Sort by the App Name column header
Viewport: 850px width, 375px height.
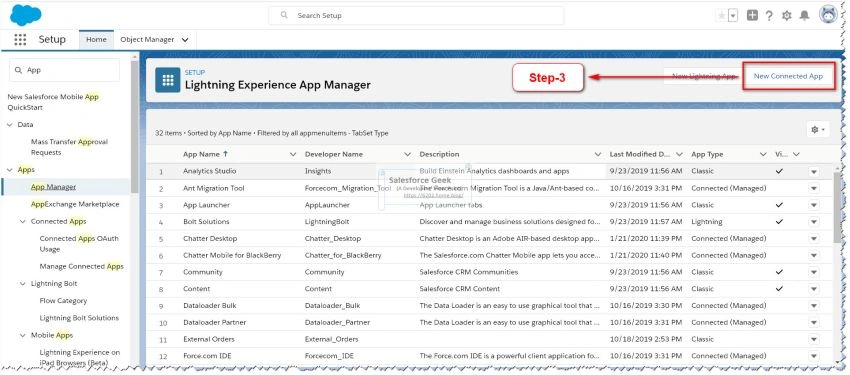(206, 154)
